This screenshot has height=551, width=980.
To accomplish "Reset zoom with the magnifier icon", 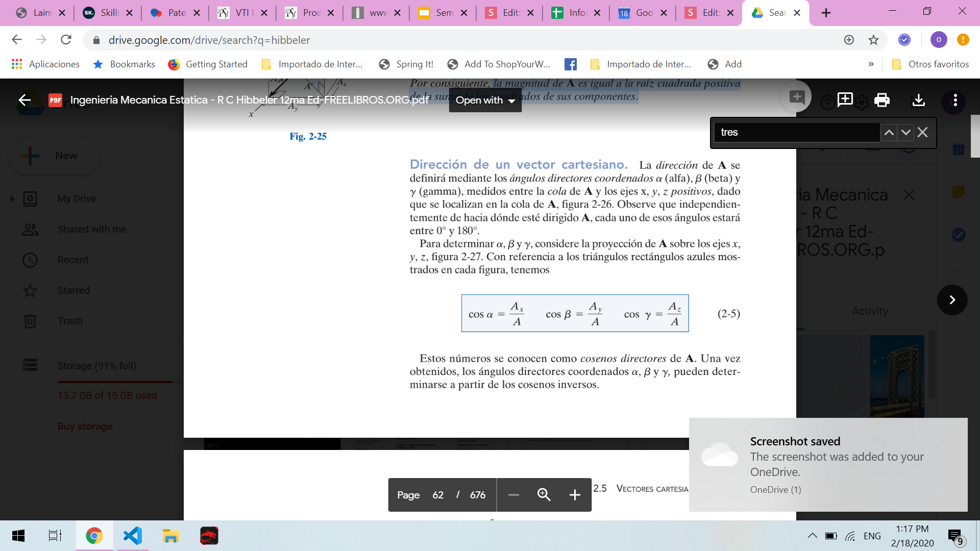I will point(544,495).
